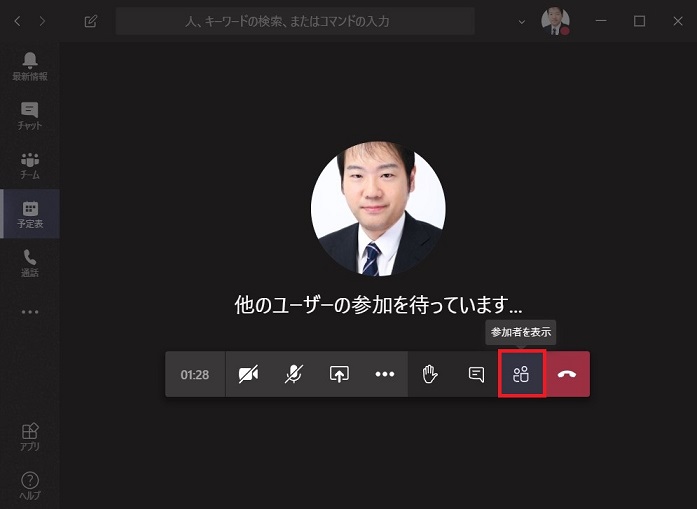Show the meeting conversation panel

476,374
